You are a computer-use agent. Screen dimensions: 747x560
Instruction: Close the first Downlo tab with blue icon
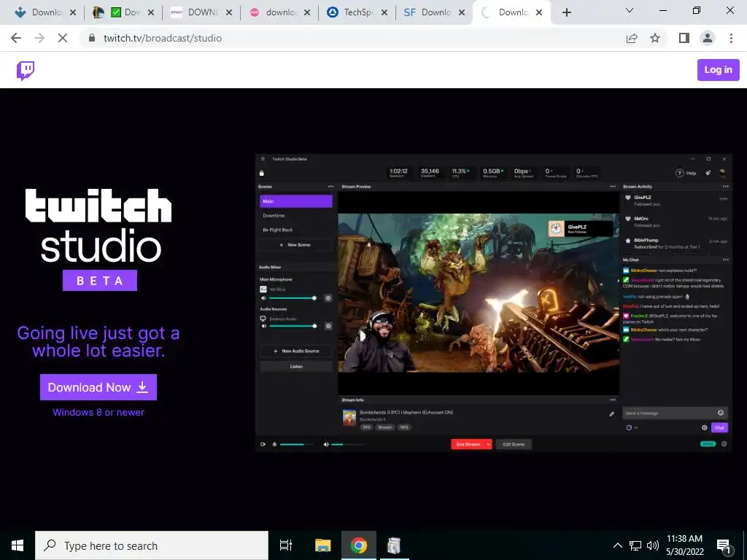coord(73,13)
